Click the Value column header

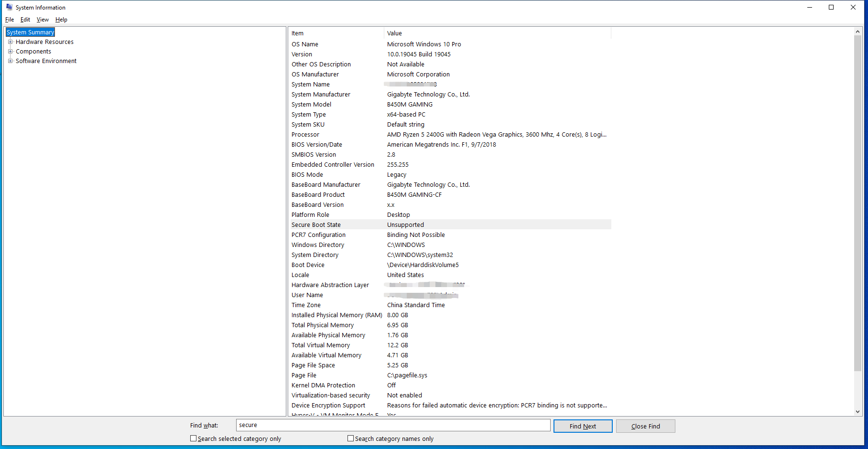tap(394, 33)
